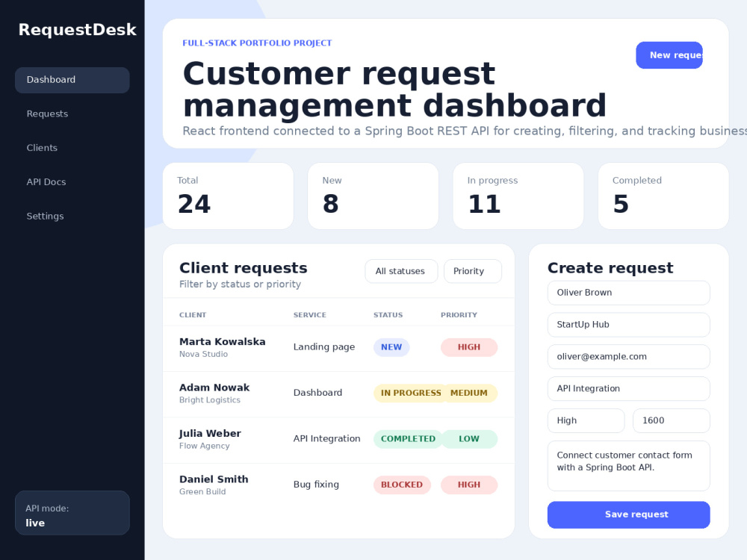Open the High priority select in form
The width and height of the screenshot is (747, 560).
pos(586,421)
